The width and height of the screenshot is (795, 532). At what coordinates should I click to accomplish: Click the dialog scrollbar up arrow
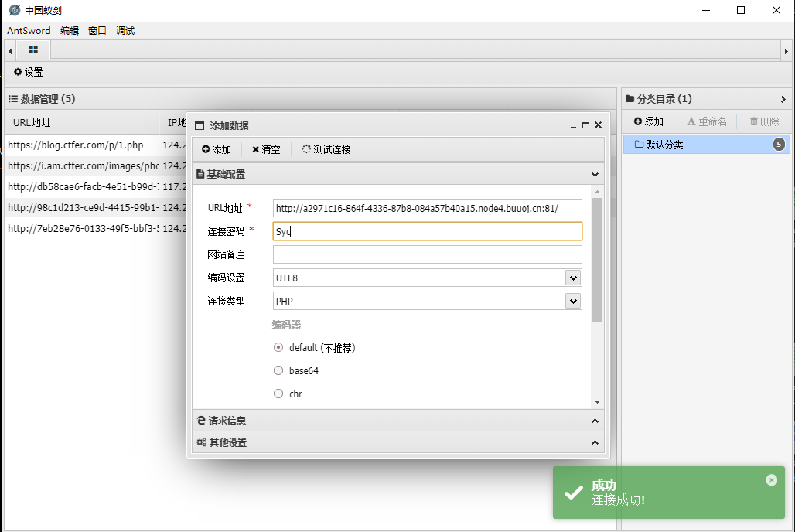pos(597,192)
